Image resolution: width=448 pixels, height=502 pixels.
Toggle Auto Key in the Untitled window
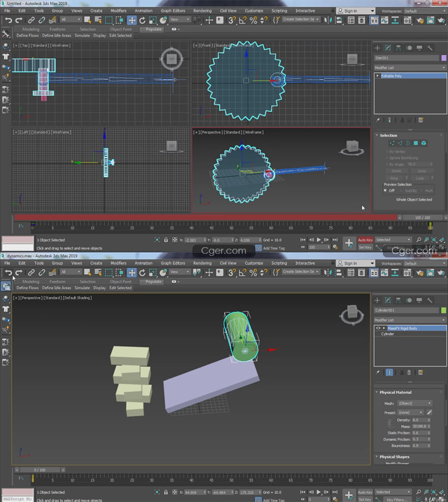pos(365,240)
